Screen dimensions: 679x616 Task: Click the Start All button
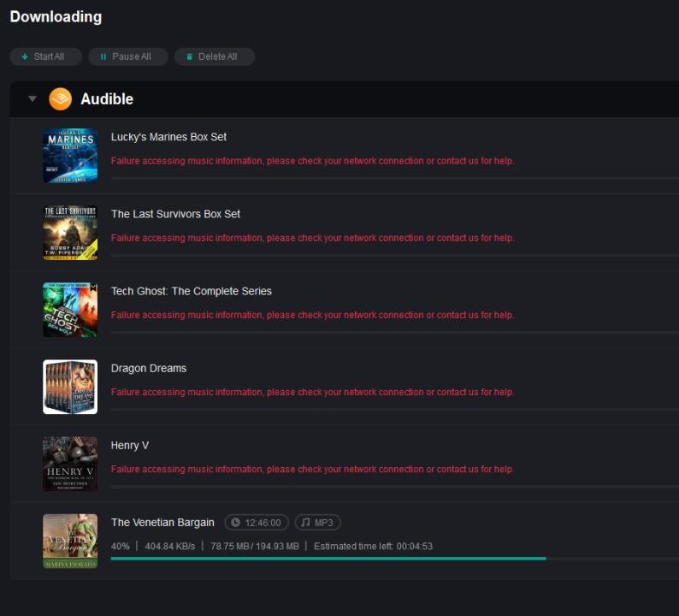tap(46, 56)
